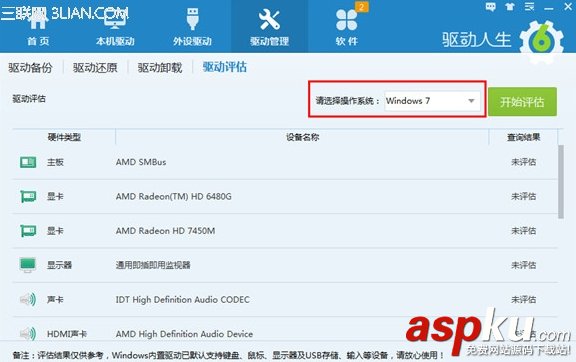Click 未评估 result for HD 6480G
This screenshot has height=362, width=576.
pyautogui.click(x=523, y=197)
